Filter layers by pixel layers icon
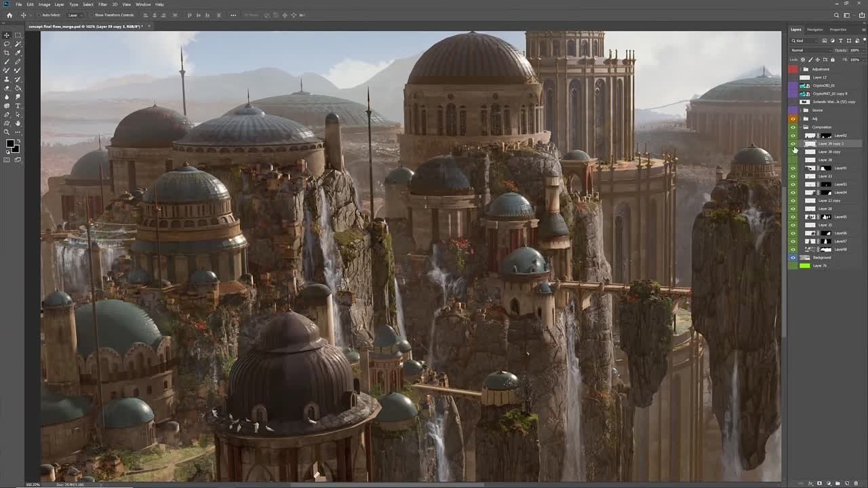 tap(825, 41)
